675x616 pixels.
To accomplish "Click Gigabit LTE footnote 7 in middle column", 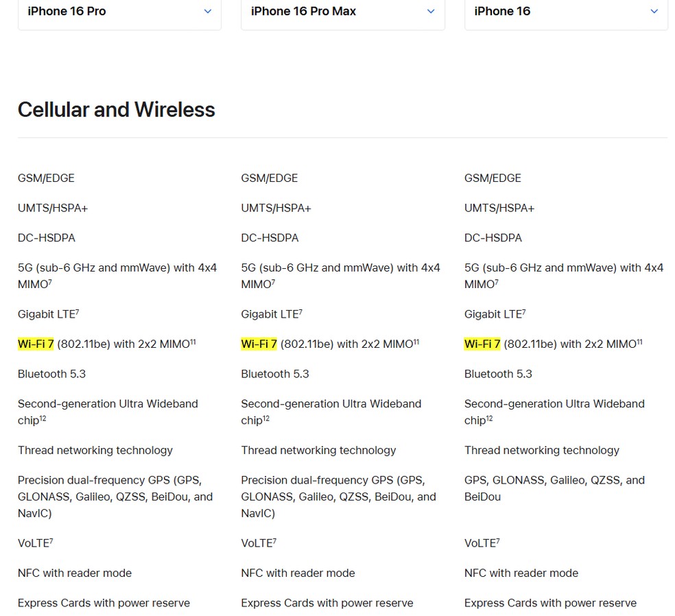I will point(300,311).
